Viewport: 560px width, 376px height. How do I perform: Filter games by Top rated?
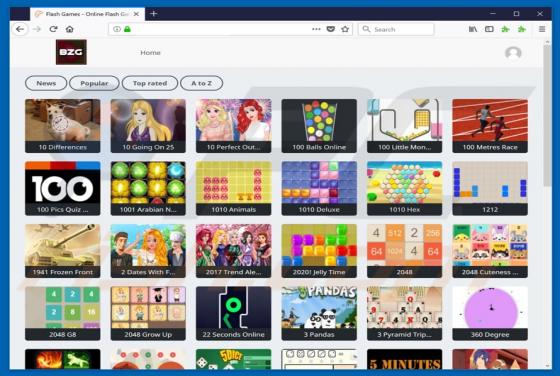click(x=150, y=83)
